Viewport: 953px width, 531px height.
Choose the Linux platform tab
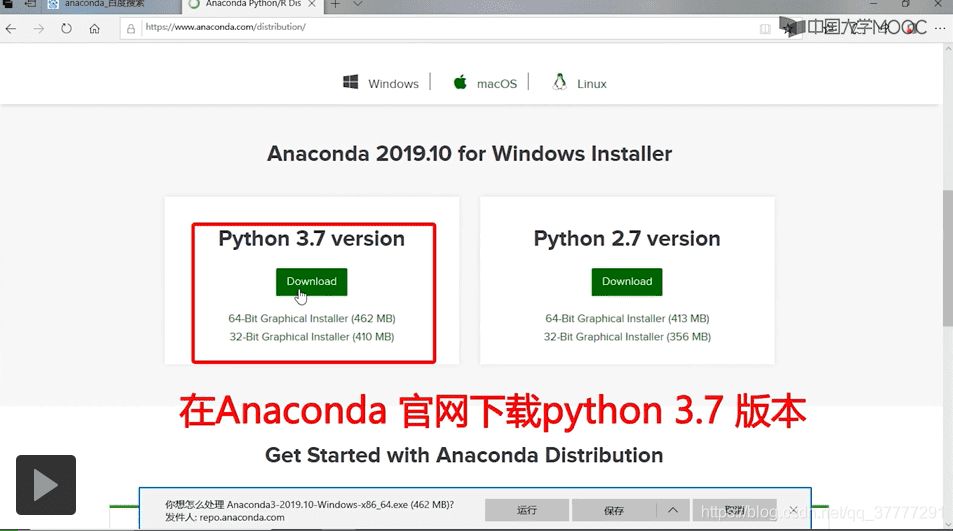580,83
